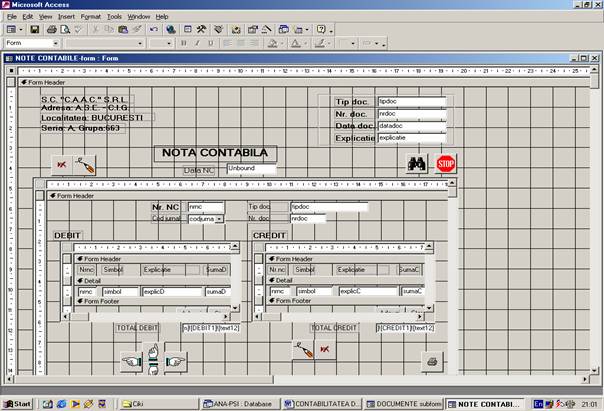This screenshot has width=604, height=411.
Task: Click the Office Assistant help icon
Action: (x=321, y=30)
